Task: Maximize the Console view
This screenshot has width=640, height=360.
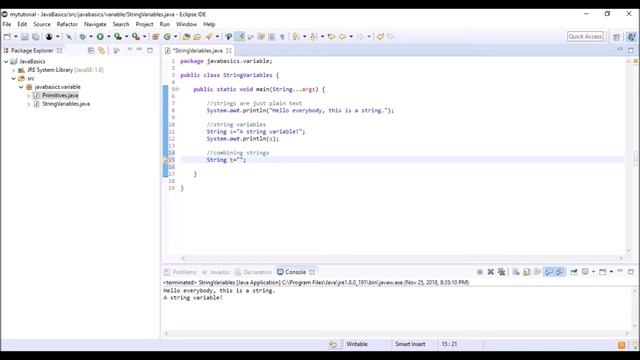Action: point(631,271)
